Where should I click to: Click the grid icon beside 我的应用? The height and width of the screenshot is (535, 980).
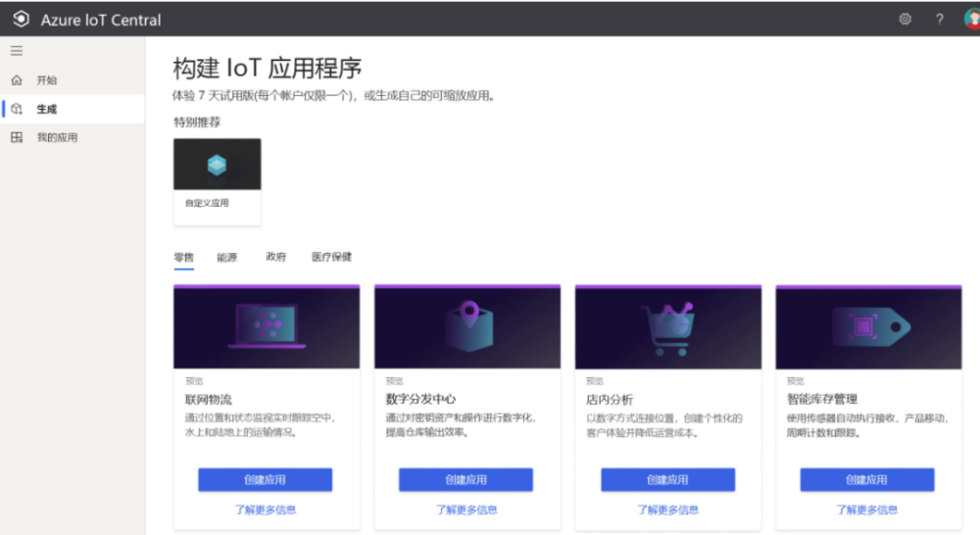(17, 137)
